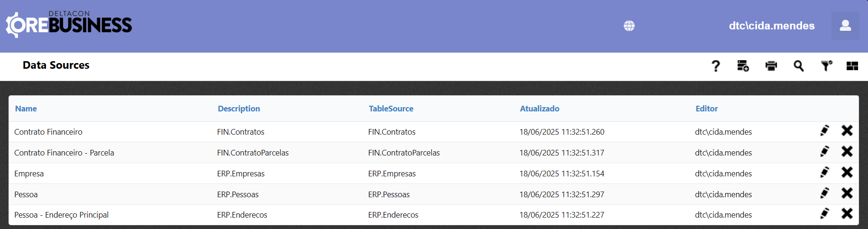Edit Pessoa - Endereço Principal row

824,214
